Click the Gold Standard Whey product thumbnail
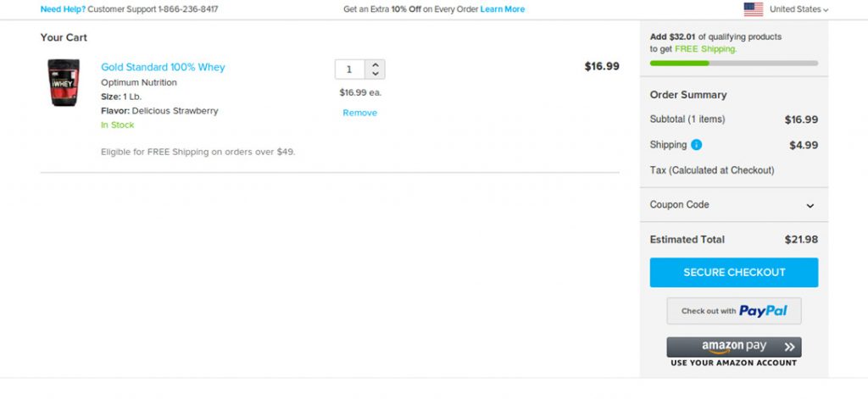868x399 pixels. (64, 83)
